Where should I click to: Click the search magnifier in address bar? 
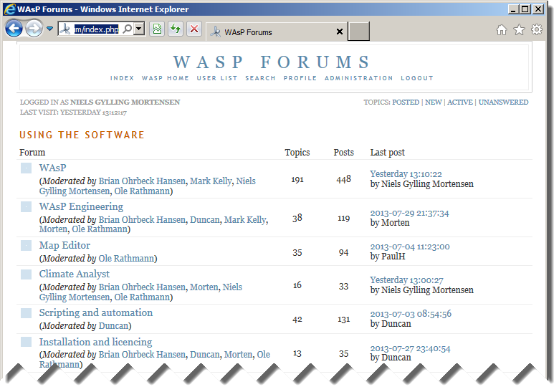(x=128, y=29)
